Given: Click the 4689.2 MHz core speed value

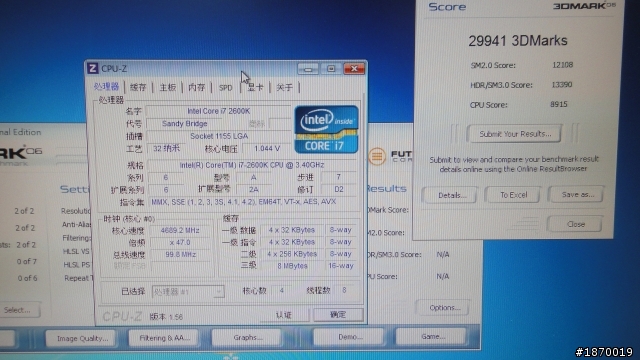Looking at the screenshot, I should click(180, 230).
